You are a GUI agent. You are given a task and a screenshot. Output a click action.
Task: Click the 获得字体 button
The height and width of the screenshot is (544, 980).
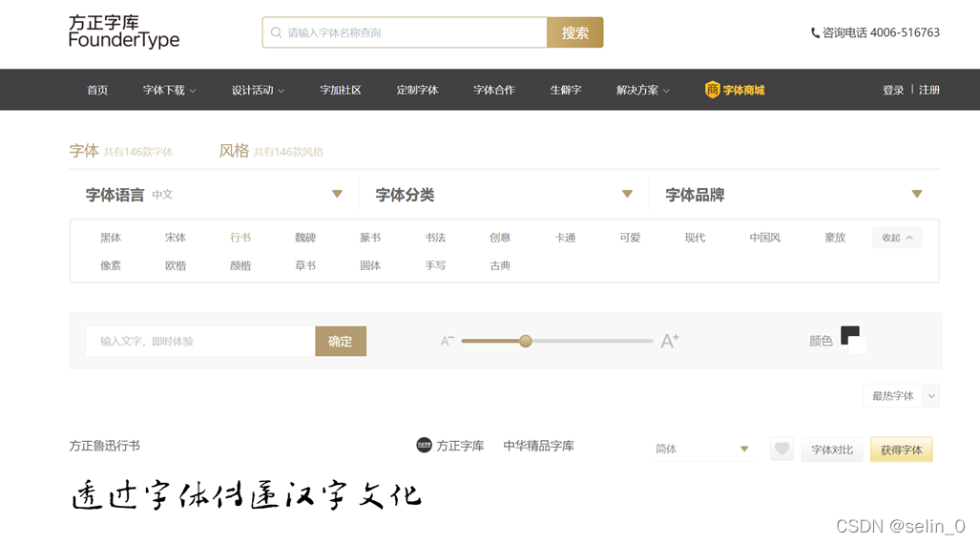pyautogui.click(x=901, y=449)
